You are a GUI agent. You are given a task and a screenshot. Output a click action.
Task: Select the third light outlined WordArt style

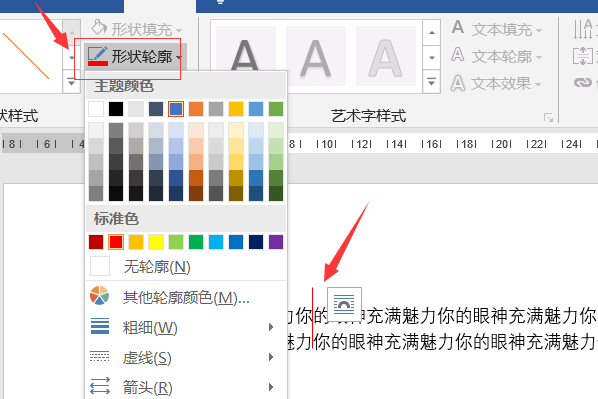click(x=386, y=56)
